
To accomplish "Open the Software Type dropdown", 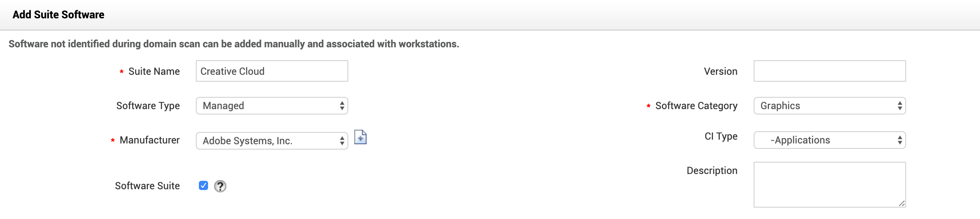I will pyautogui.click(x=272, y=106).
